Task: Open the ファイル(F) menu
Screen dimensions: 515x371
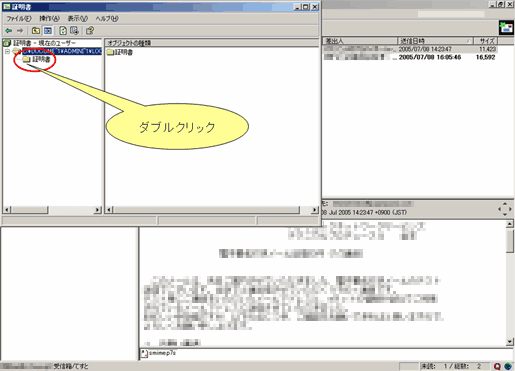Action: (19, 19)
